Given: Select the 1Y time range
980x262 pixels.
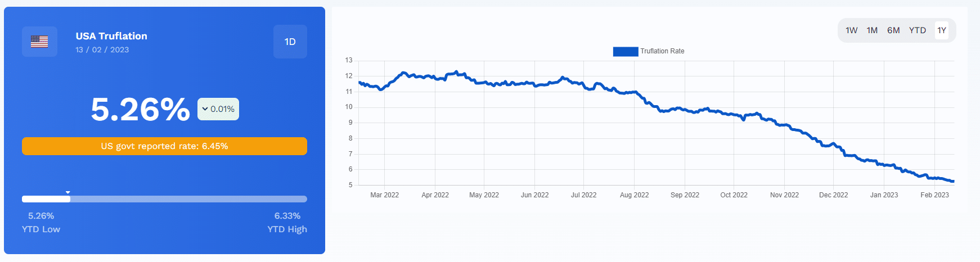Looking at the screenshot, I should [x=942, y=30].
